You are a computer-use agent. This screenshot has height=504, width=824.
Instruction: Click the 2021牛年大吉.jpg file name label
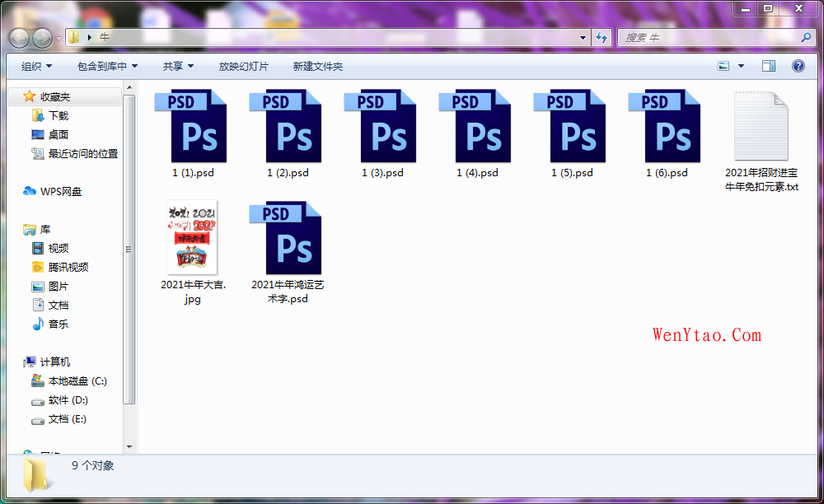tap(193, 292)
